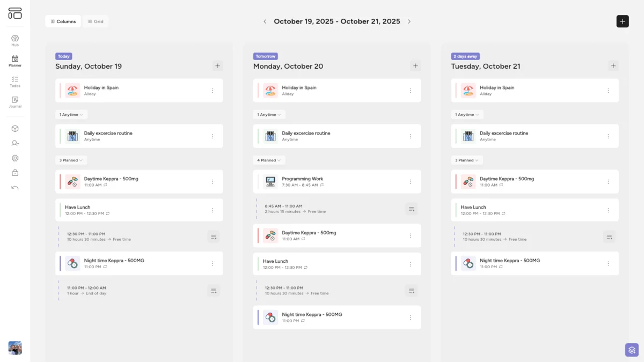Image resolution: width=644 pixels, height=362 pixels.
Task: Switch to the Columns view
Action: 63,21
